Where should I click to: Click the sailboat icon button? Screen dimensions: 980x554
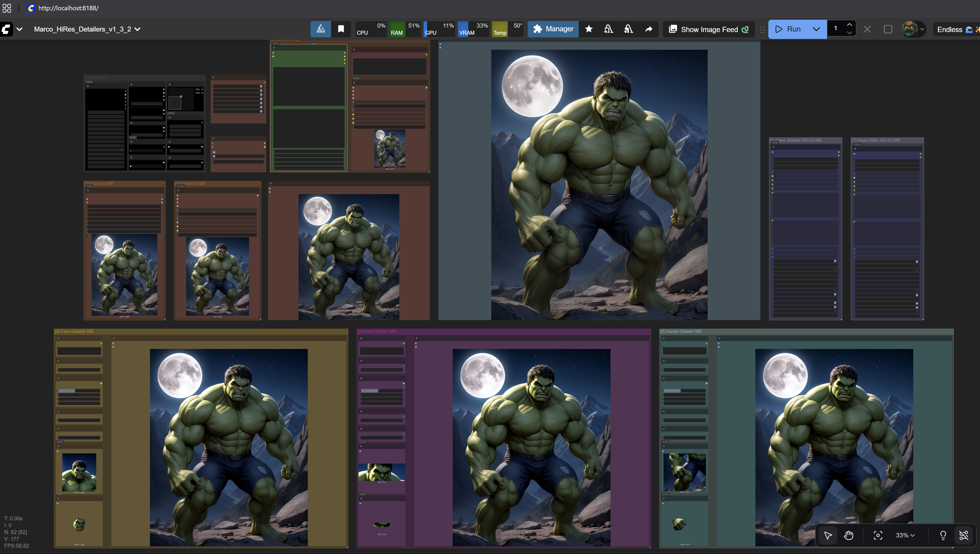click(x=321, y=29)
